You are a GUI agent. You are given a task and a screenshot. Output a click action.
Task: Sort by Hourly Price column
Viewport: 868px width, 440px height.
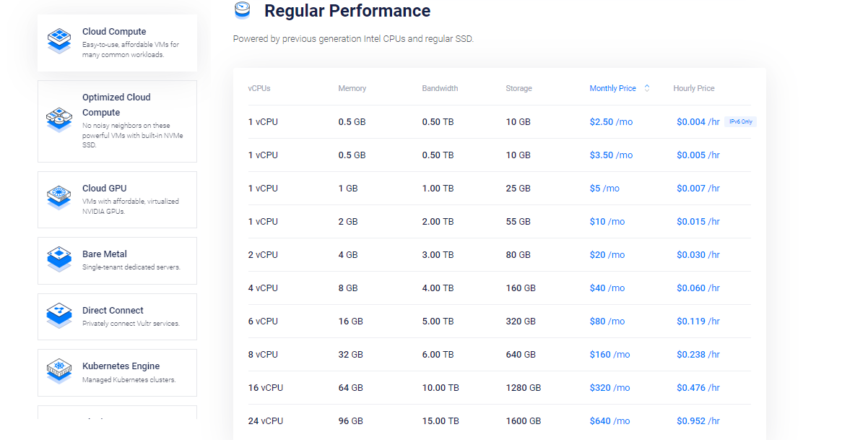tap(693, 87)
